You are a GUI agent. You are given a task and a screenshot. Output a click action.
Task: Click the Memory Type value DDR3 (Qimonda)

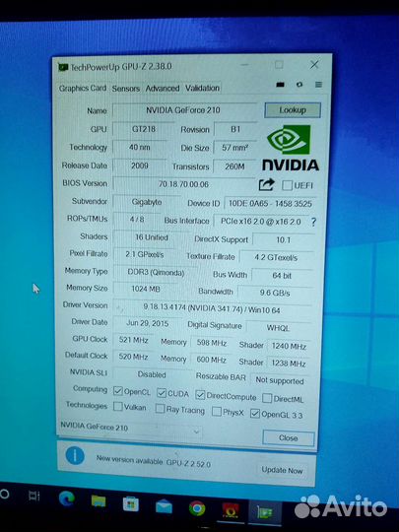(156, 273)
